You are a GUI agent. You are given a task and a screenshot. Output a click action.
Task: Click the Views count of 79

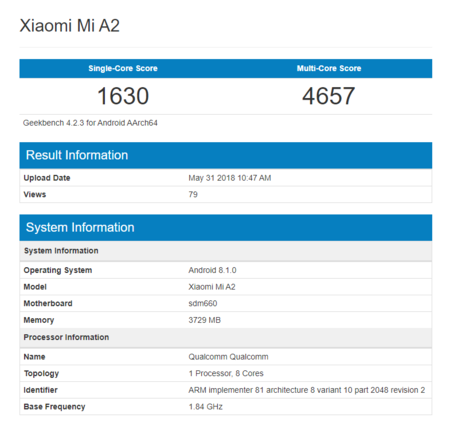pyautogui.click(x=193, y=194)
